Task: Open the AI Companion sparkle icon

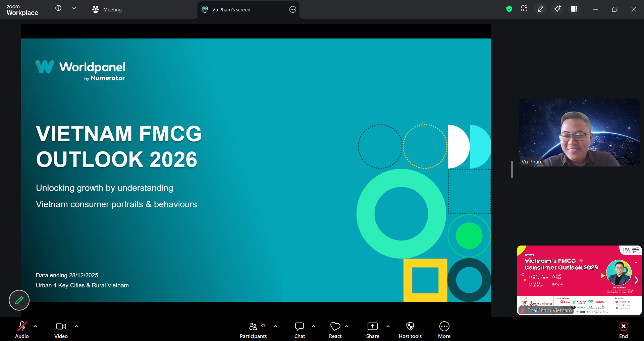Action: click(x=557, y=9)
